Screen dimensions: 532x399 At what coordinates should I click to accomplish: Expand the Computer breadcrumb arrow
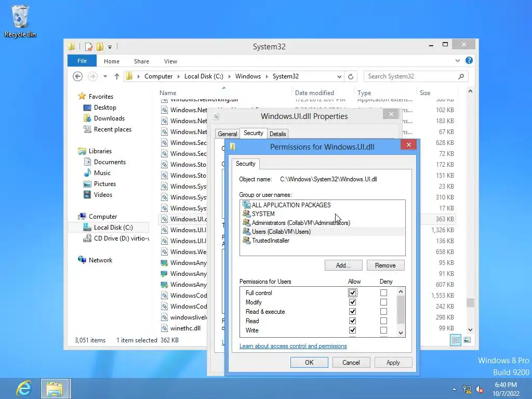point(179,77)
